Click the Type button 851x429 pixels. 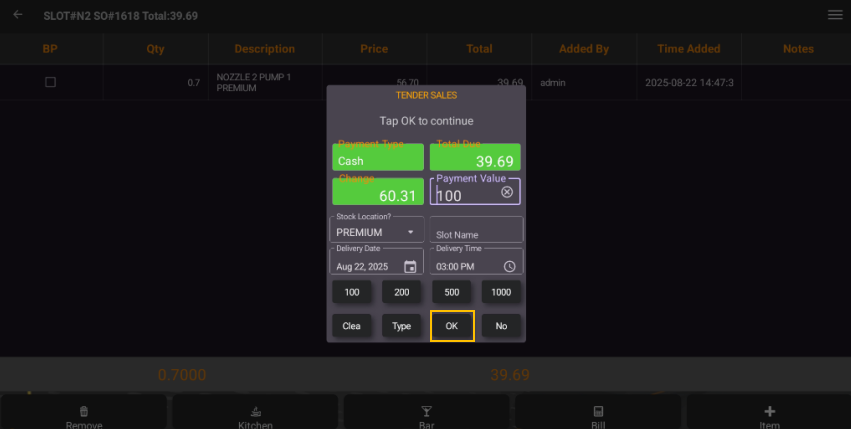(x=401, y=326)
